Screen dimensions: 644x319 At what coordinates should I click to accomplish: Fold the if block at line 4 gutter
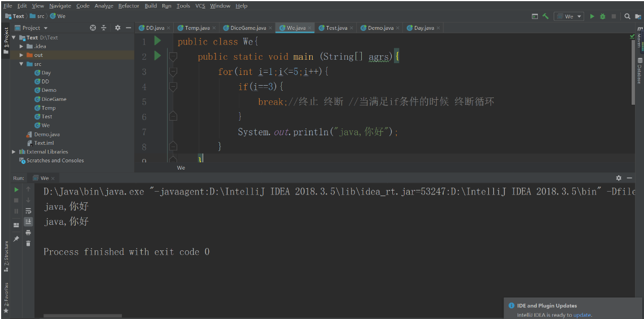pos(173,87)
